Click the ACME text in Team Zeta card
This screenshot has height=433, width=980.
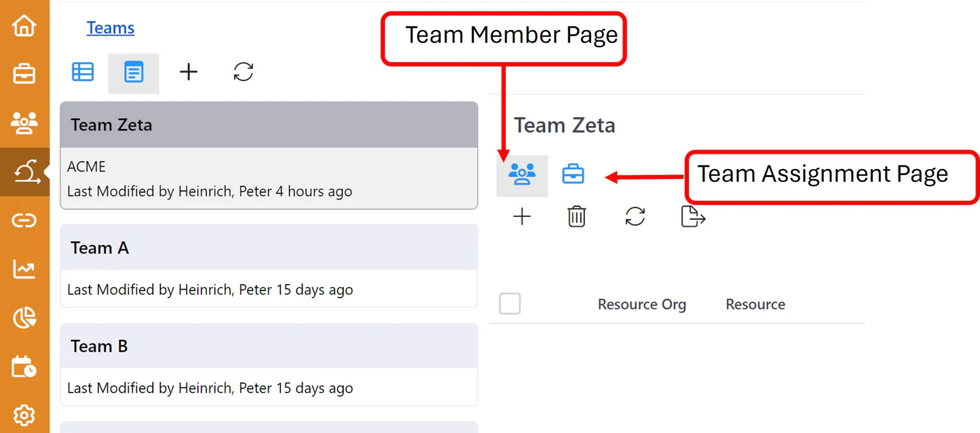point(86,167)
